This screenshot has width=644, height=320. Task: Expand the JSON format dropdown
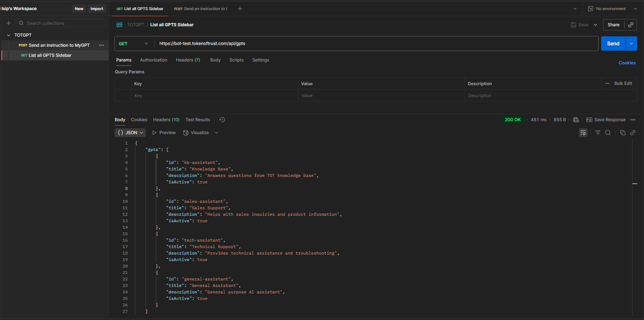coord(130,133)
